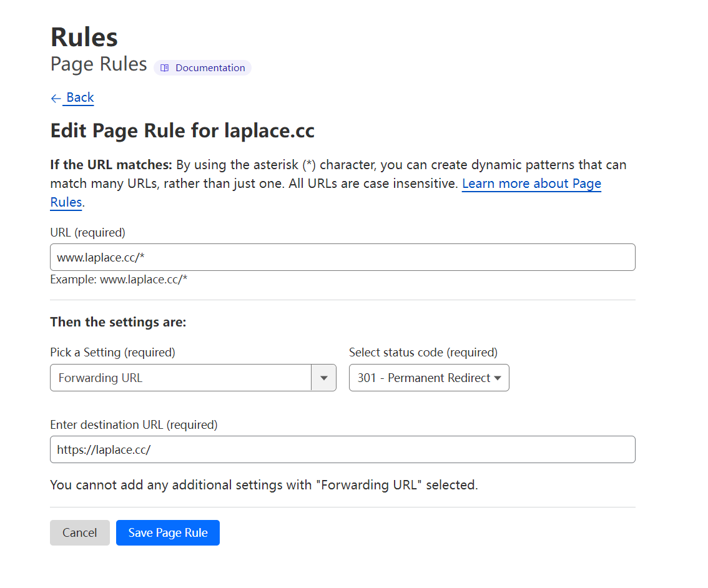
Task: Click the Edit Page Rule for laplace.cc heading
Action: point(182,131)
